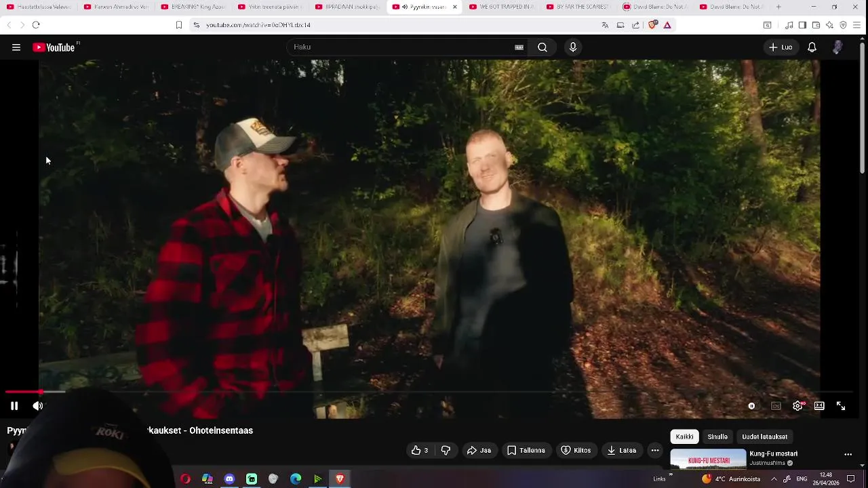
Task: Select the Uudet lataukset filter chip
Action: pyautogui.click(x=764, y=436)
